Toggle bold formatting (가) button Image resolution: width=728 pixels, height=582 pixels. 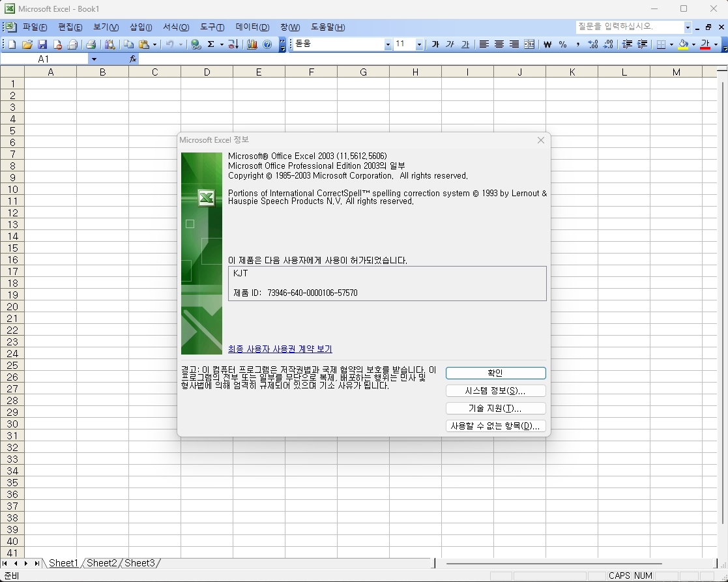tap(435, 44)
